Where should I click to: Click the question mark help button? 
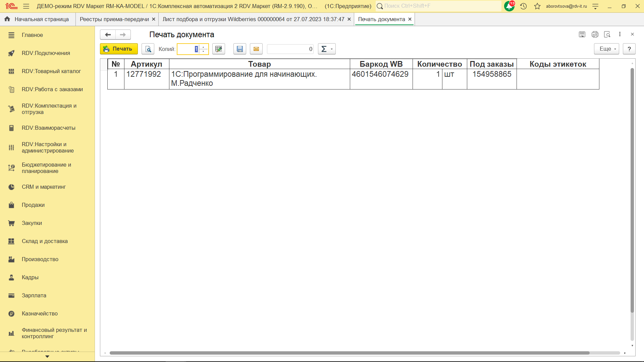pos(629,49)
